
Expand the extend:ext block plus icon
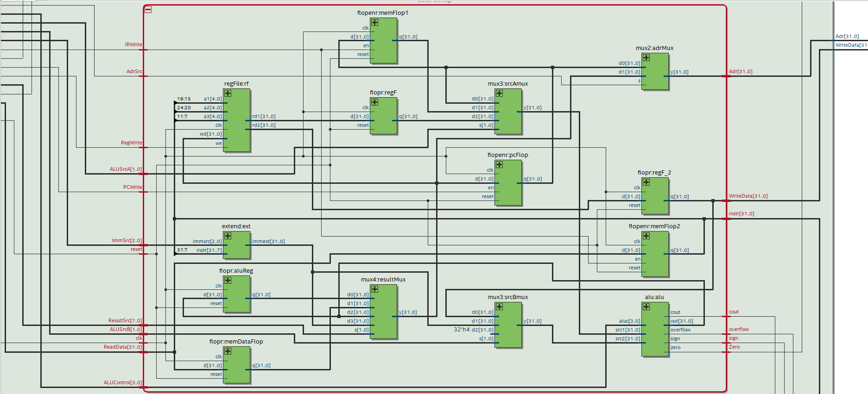228,236
